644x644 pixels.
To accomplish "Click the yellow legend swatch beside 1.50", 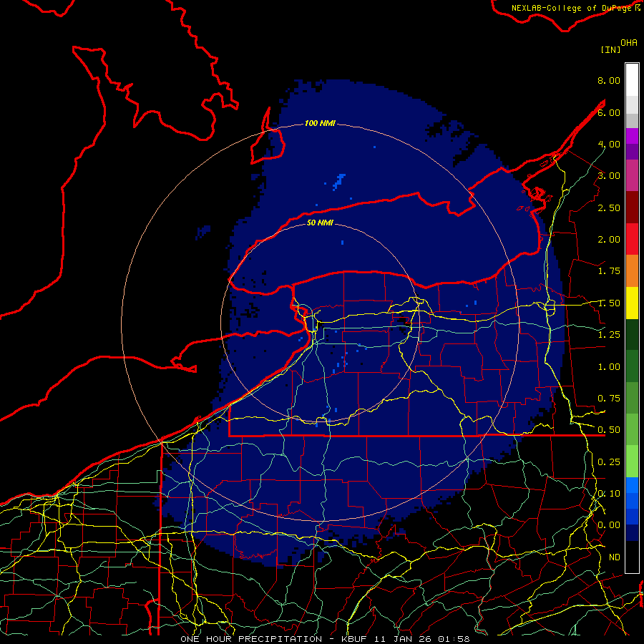I will 632,303.
